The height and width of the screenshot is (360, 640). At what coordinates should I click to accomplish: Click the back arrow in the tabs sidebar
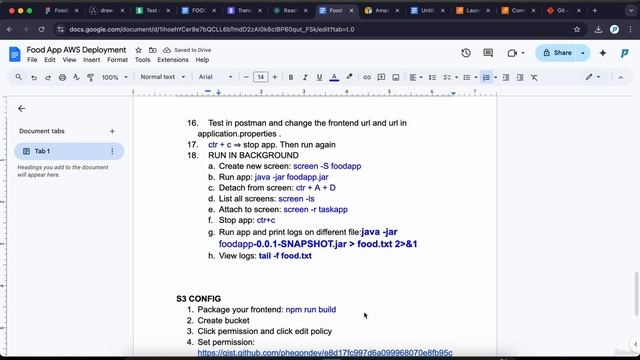[22, 108]
